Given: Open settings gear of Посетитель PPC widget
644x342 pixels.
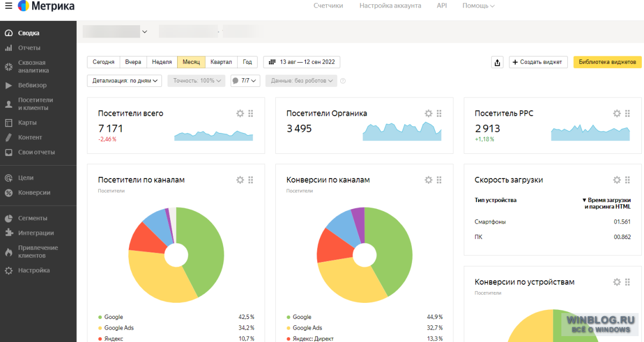Looking at the screenshot, I should click(x=617, y=114).
